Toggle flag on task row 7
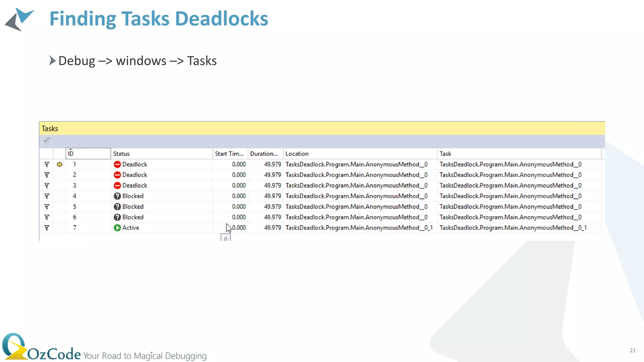Image resolution: width=644 pixels, height=362 pixels. pos(47,228)
